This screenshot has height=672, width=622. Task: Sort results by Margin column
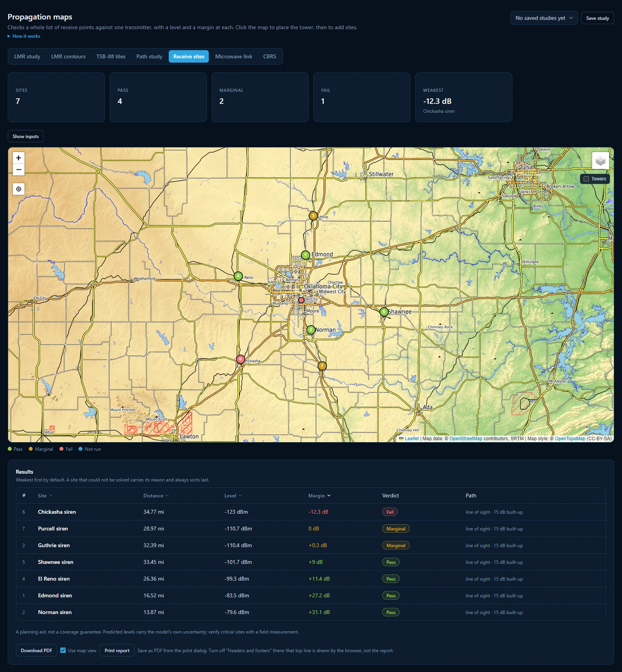319,496
